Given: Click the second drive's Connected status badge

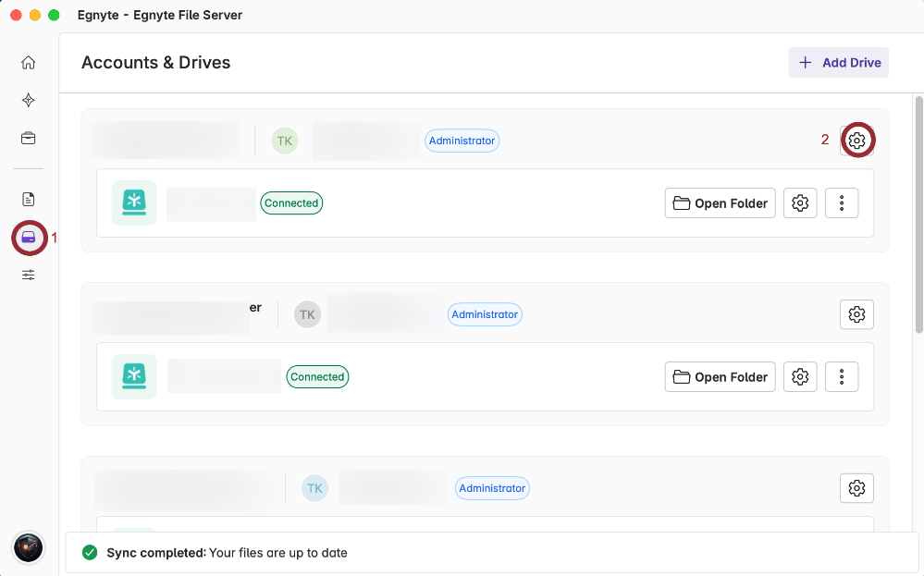Looking at the screenshot, I should 317,377.
